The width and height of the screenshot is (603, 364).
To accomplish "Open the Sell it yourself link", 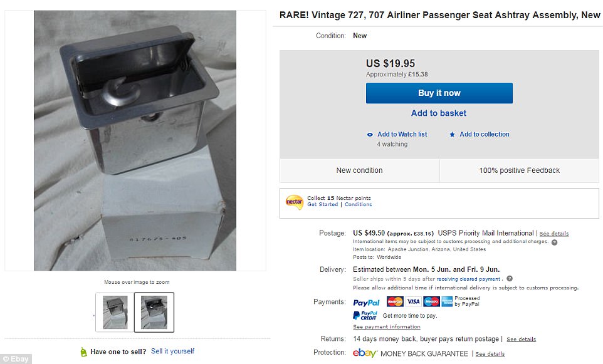I will click(172, 351).
